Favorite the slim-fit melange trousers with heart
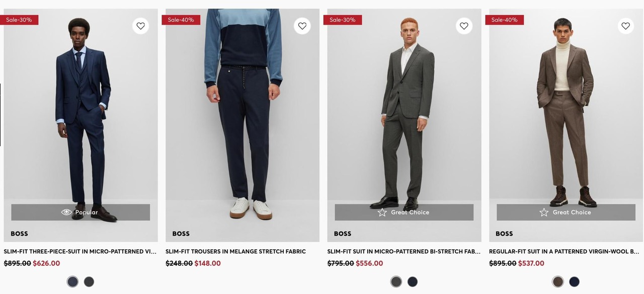The height and width of the screenshot is (294, 644). tap(302, 26)
